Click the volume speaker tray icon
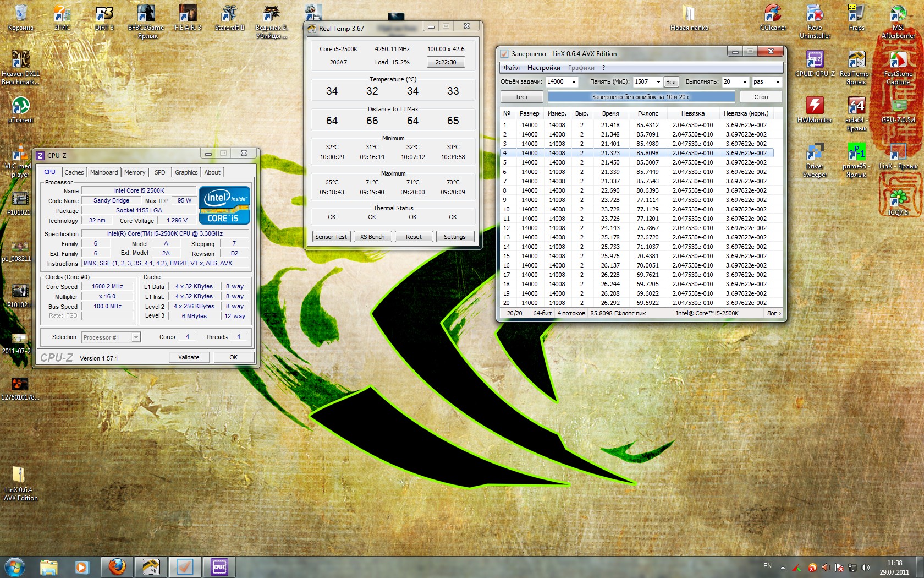 pyautogui.click(x=866, y=567)
